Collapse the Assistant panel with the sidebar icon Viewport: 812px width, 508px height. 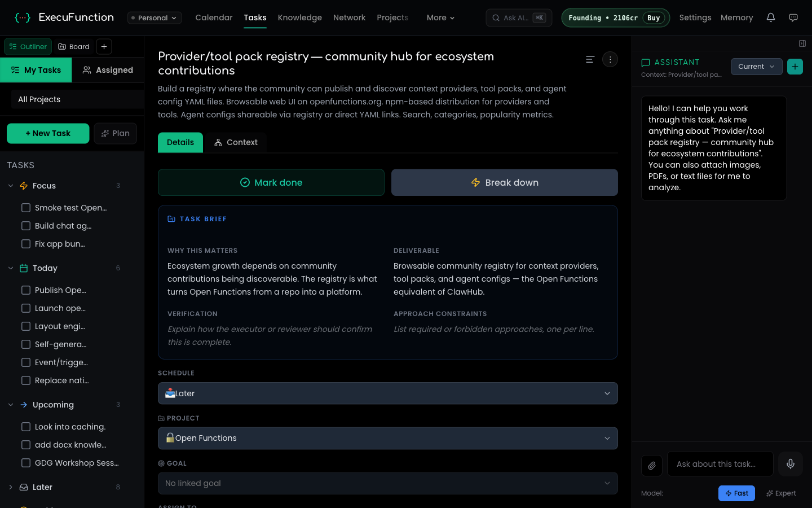pos(801,43)
